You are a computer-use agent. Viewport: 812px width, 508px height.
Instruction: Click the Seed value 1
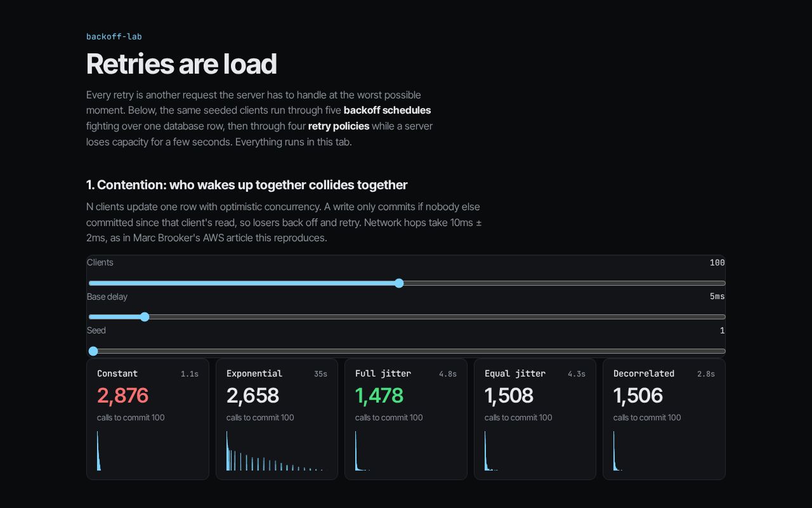click(x=723, y=331)
